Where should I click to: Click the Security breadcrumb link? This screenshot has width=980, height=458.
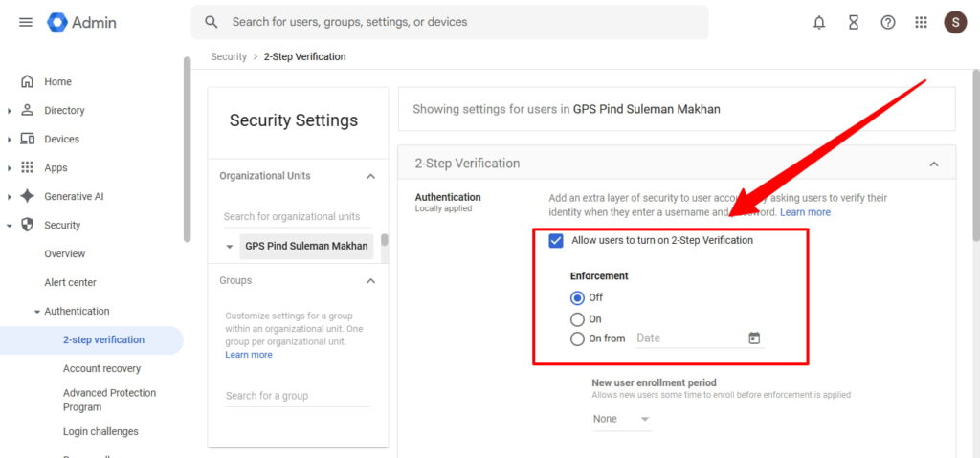229,57
